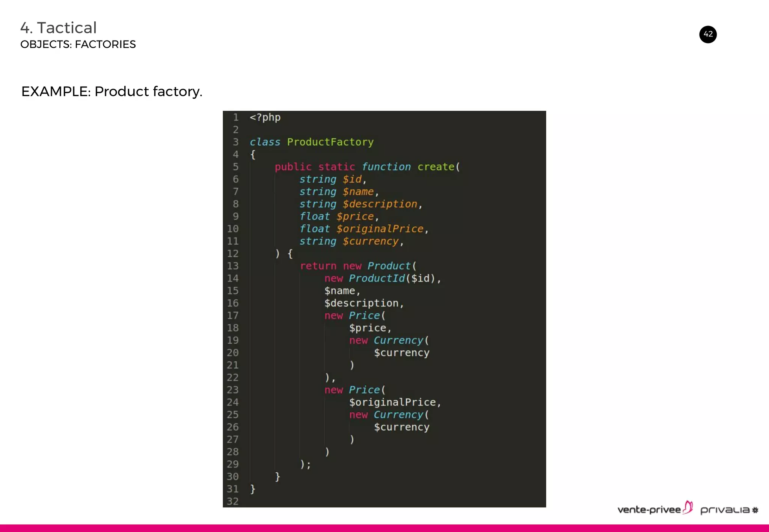Select the '4. Tactical' heading
This screenshot has height=532, width=769.
[59, 28]
